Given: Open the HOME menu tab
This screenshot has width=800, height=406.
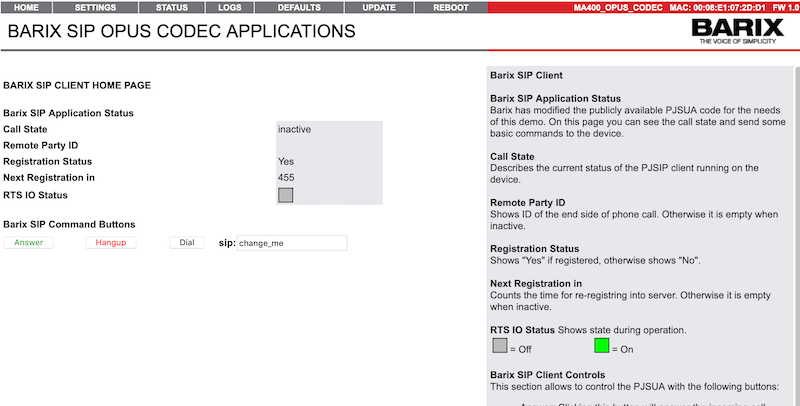Looking at the screenshot, I should (x=26, y=8).
